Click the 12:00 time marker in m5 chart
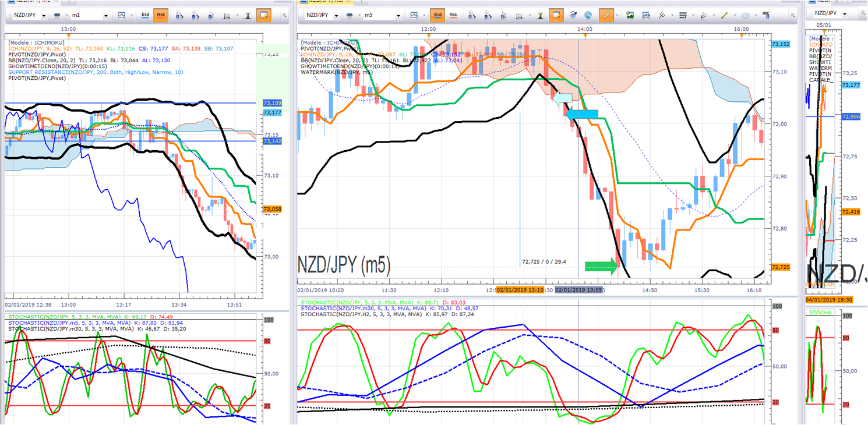 click(x=429, y=29)
